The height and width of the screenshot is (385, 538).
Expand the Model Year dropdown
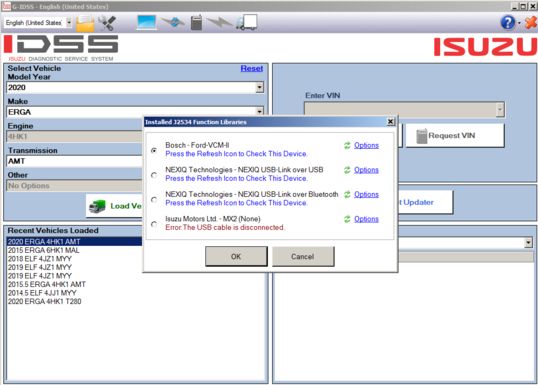pos(259,88)
